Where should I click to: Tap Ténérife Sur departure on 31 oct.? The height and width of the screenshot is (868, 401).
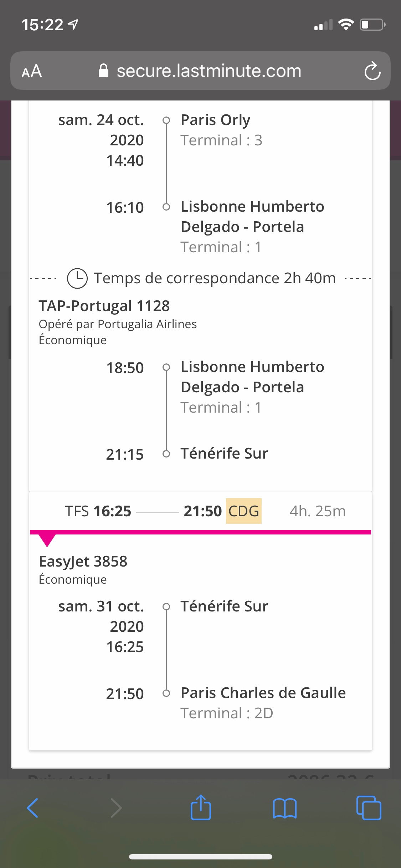coord(224,606)
